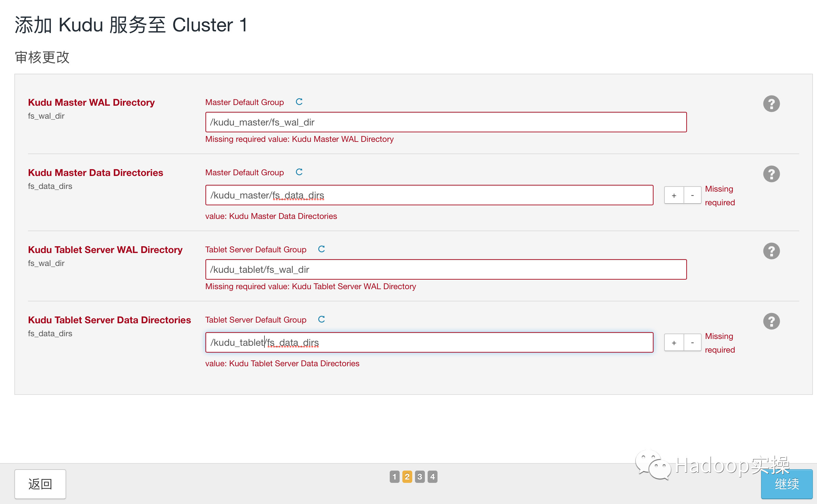
Task: Open help for Tablet Server Data Directories
Action: (771, 321)
